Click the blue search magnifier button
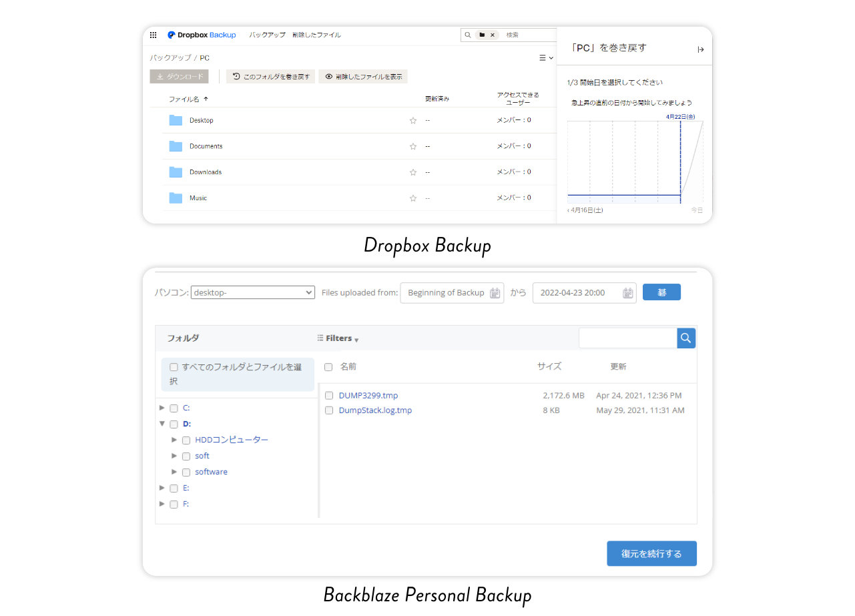Viewport: 855px width, 616px height. click(x=686, y=338)
